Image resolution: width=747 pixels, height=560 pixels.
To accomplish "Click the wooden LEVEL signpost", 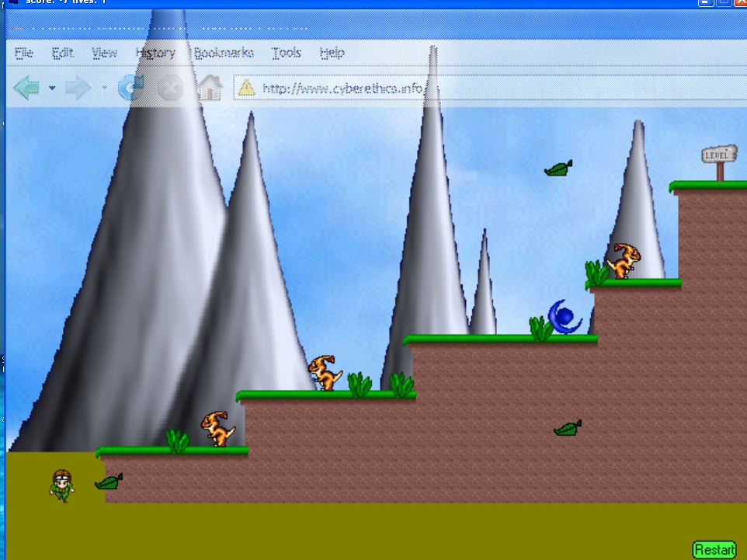I will point(719,160).
